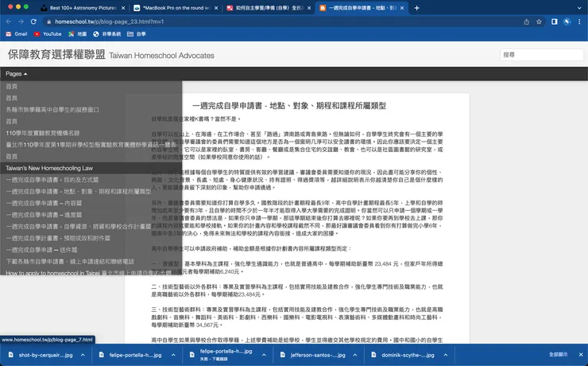
Task: Open the first felipe-portella-h jpg download
Action: (x=135, y=355)
